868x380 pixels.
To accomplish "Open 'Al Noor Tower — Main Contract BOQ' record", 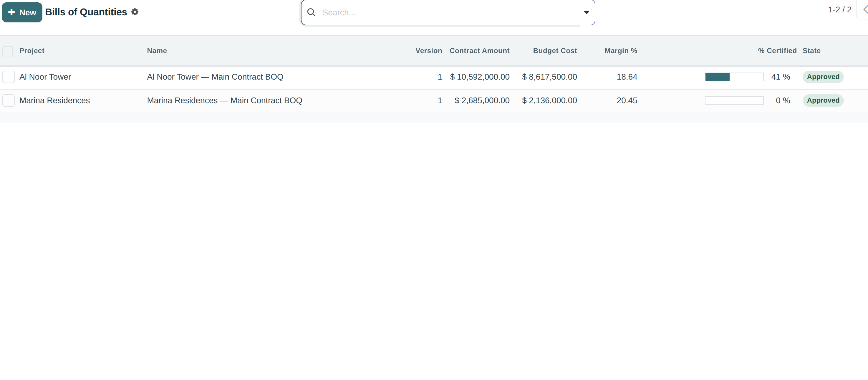I will (x=215, y=77).
